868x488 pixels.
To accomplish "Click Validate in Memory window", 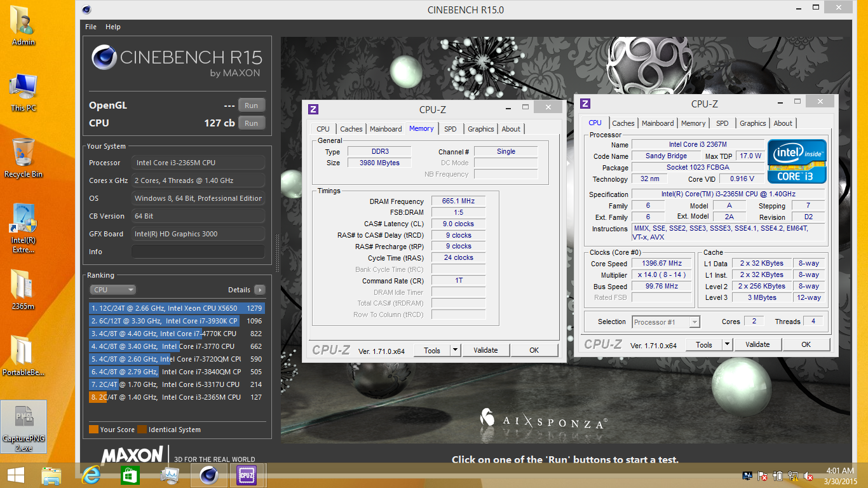I will click(485, 350).
